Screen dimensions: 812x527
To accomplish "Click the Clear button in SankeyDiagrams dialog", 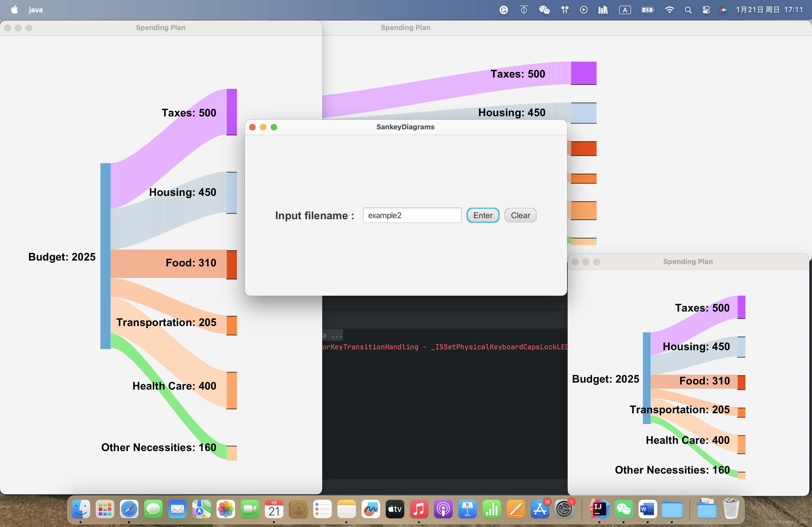I will pos(520,215).
